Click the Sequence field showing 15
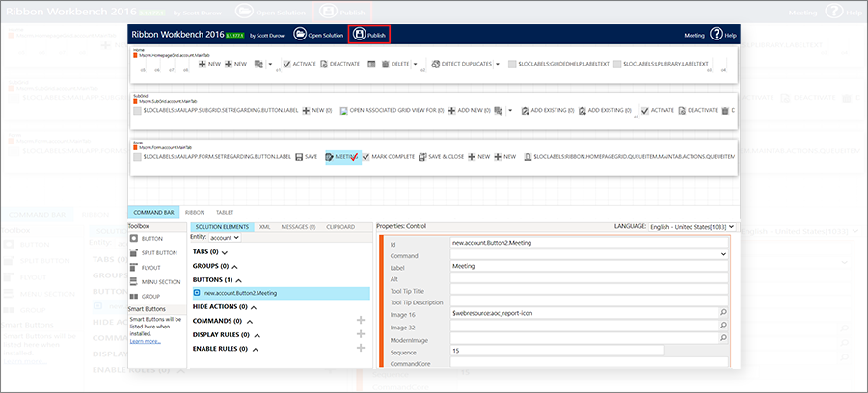868x393 pixels. click(x=556, y=351)
